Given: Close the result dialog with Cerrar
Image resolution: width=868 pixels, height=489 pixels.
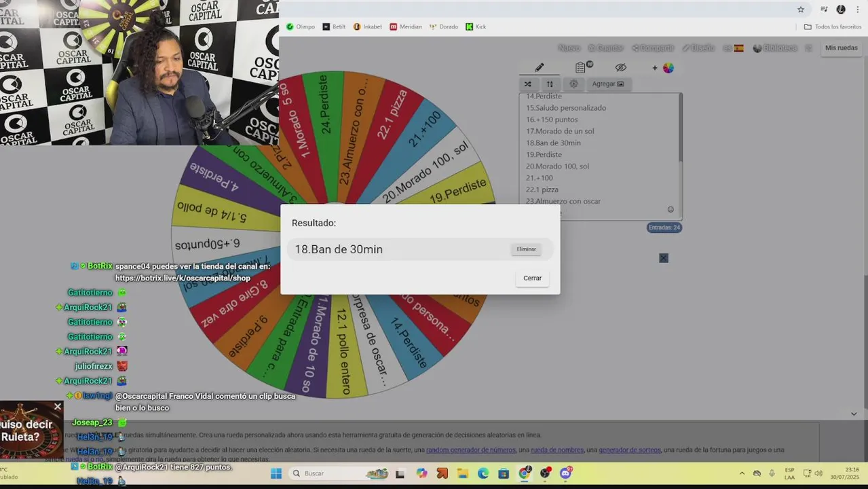Looking at the screenshot, I should tap(532, 278).
